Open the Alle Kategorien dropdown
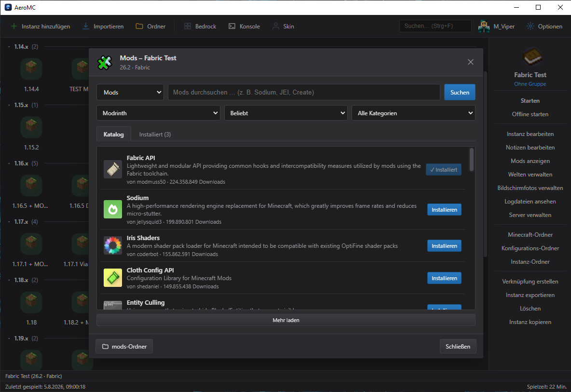 coord(413,113)
